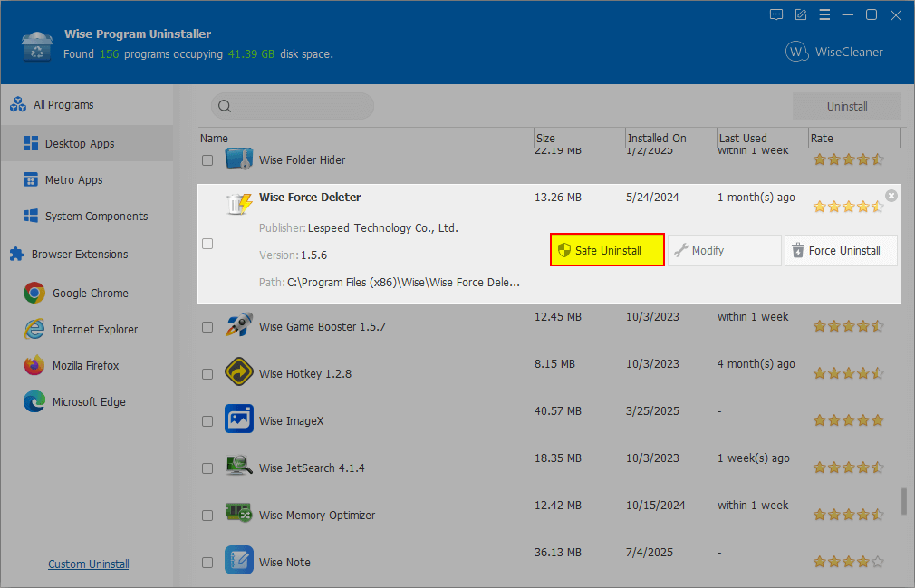Click the Wise Folder Hider app icon
Screen dimensions: 915x588
tap(238, 159)
